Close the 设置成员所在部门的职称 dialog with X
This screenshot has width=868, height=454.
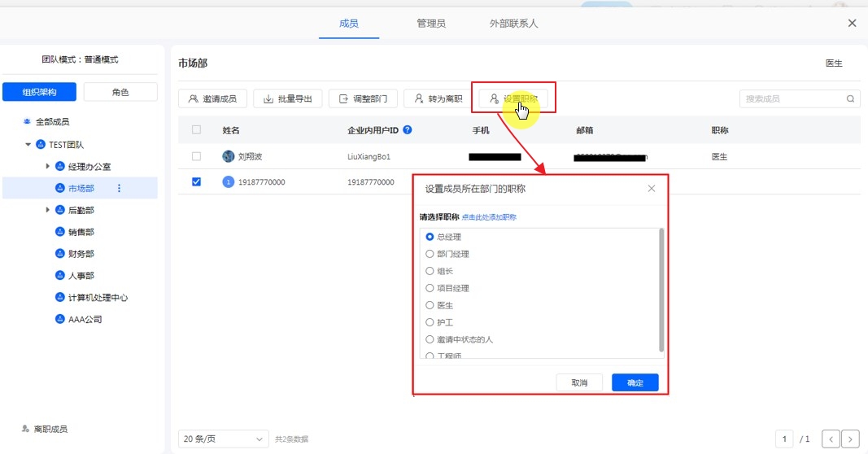[x=652, y=189]
